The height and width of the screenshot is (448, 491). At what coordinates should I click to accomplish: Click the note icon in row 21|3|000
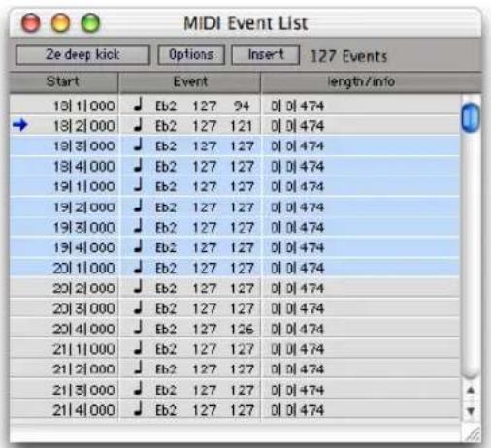(138, 389)
